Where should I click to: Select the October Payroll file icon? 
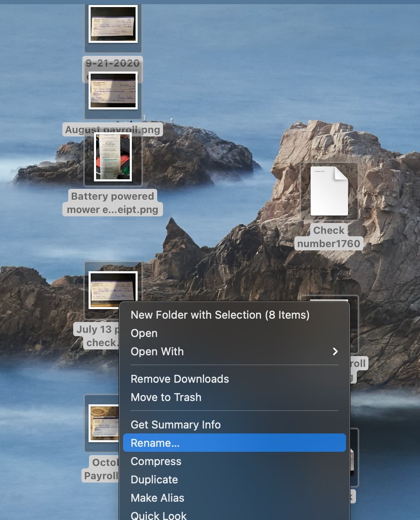click(x=103, y=423)
